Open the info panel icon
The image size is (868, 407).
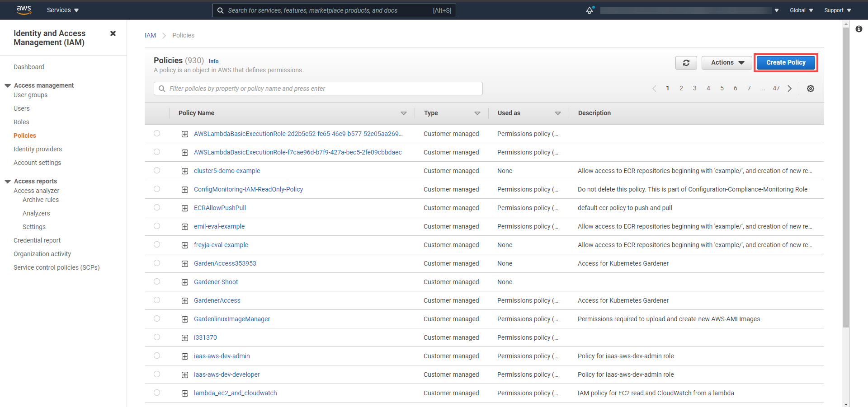point(859,29)
